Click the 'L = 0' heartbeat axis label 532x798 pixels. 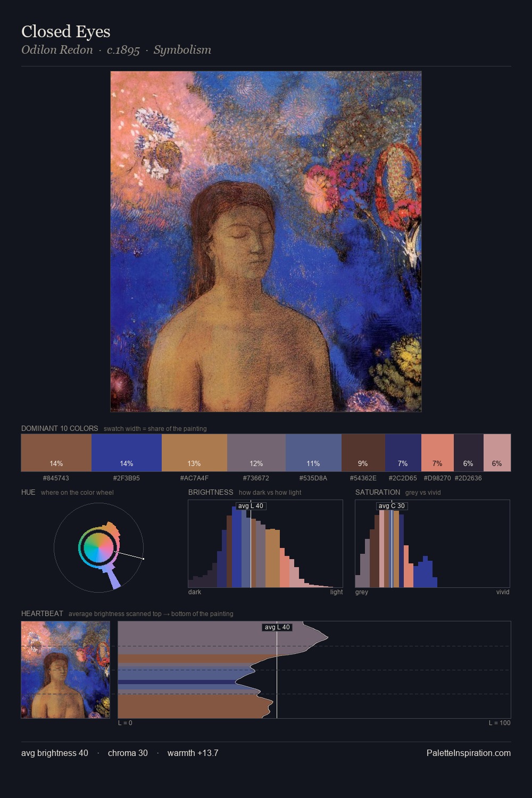(125, 722)
